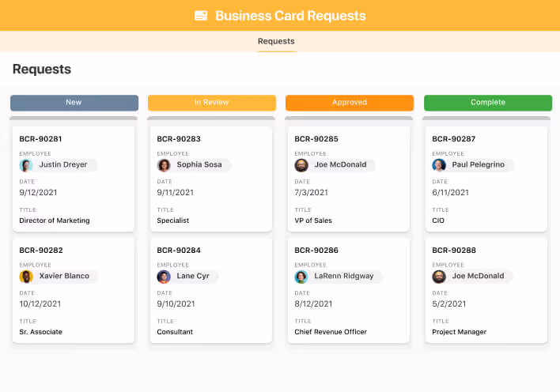The height and width of the screenshot is (392, 560).
Task: Click the business card icon in header
Action: point(201,16)
